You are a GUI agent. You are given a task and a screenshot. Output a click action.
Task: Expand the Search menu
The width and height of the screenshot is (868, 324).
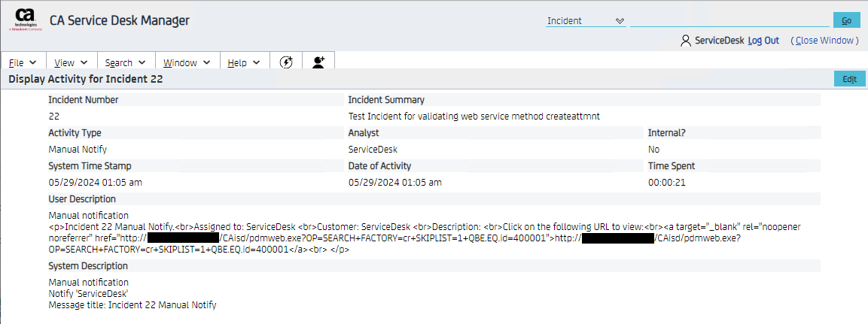coord(126,63)
